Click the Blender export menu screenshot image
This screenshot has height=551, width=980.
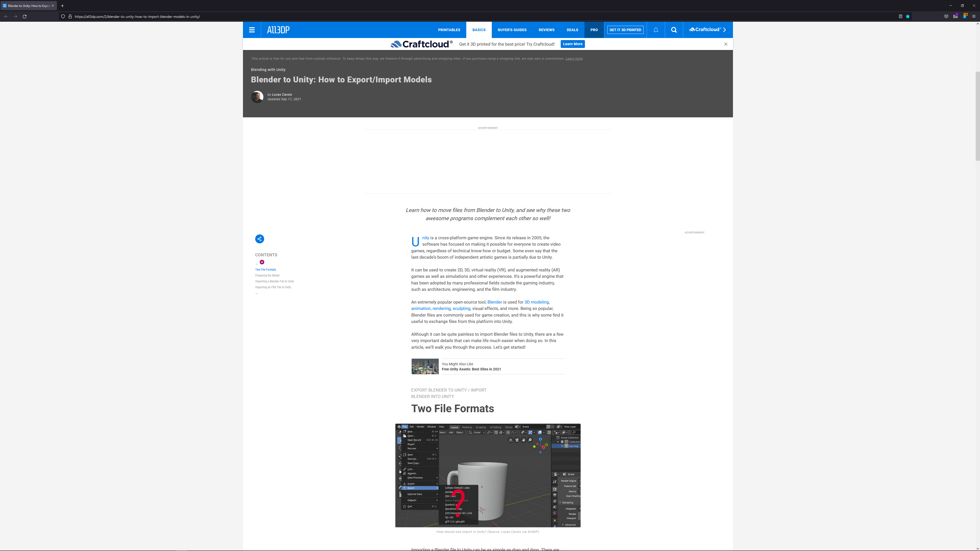(488, 475)
